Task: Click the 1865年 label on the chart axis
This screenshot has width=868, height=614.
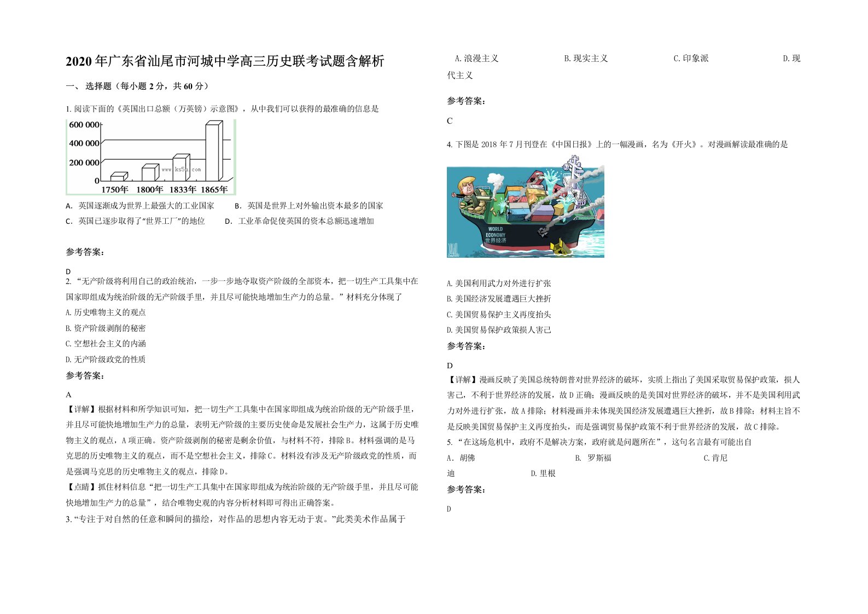Action: point(215,189)
